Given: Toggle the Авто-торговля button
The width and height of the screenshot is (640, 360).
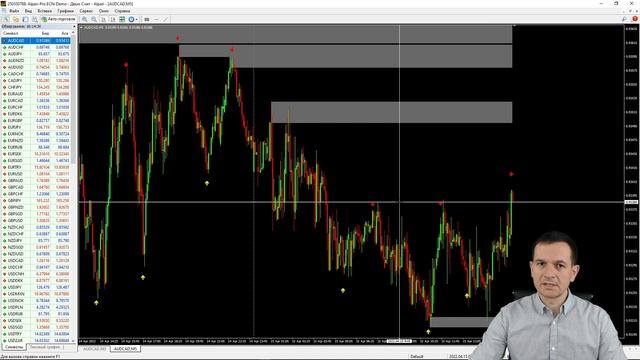Looking at the screenshot, I should click(x=58, y=19).
